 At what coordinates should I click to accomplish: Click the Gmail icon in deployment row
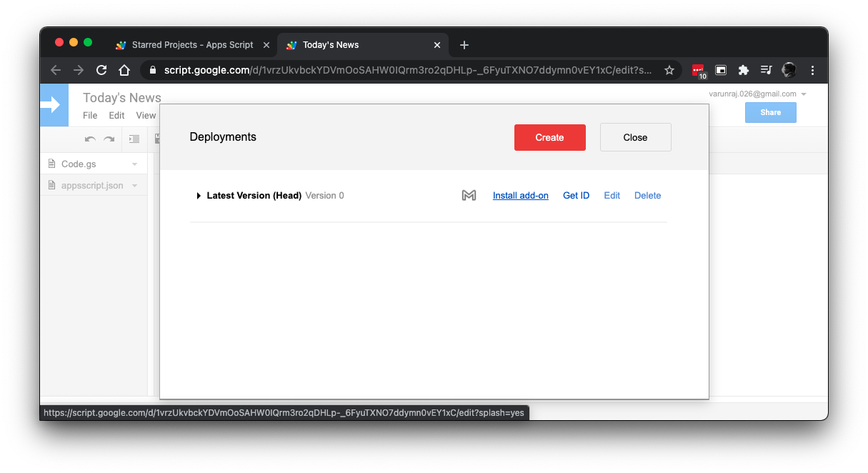pos(469,195)
